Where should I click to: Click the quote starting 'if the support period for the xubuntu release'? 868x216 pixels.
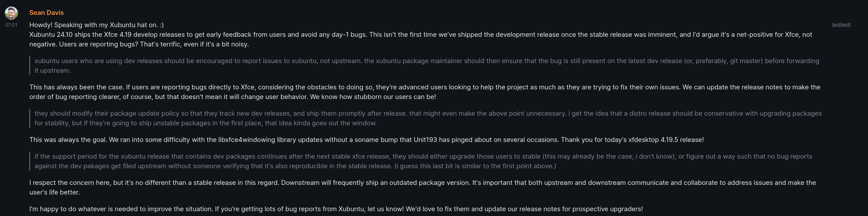point(423,161)
